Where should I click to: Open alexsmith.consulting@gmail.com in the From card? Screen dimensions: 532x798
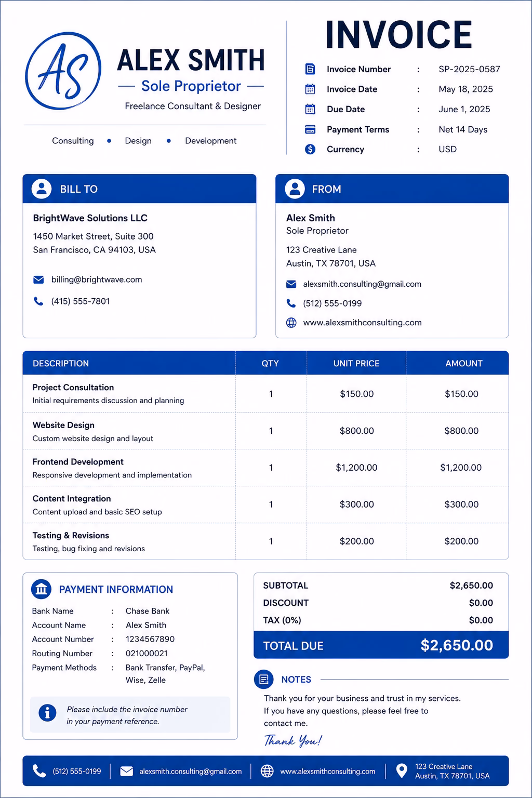coord(362,284)
